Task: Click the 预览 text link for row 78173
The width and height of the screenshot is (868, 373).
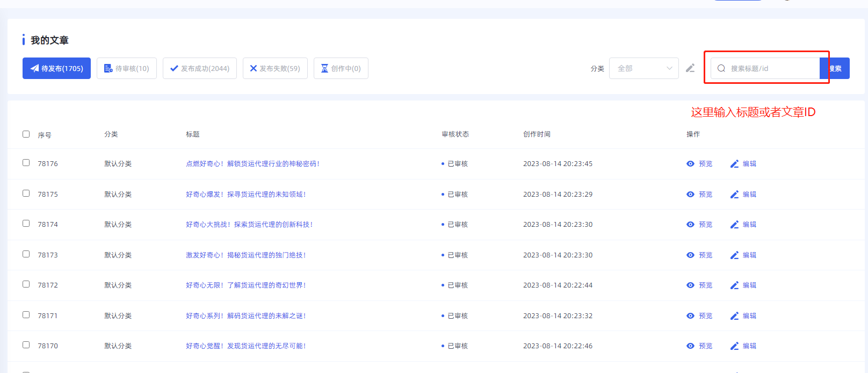Action: (x=706, y=255)
